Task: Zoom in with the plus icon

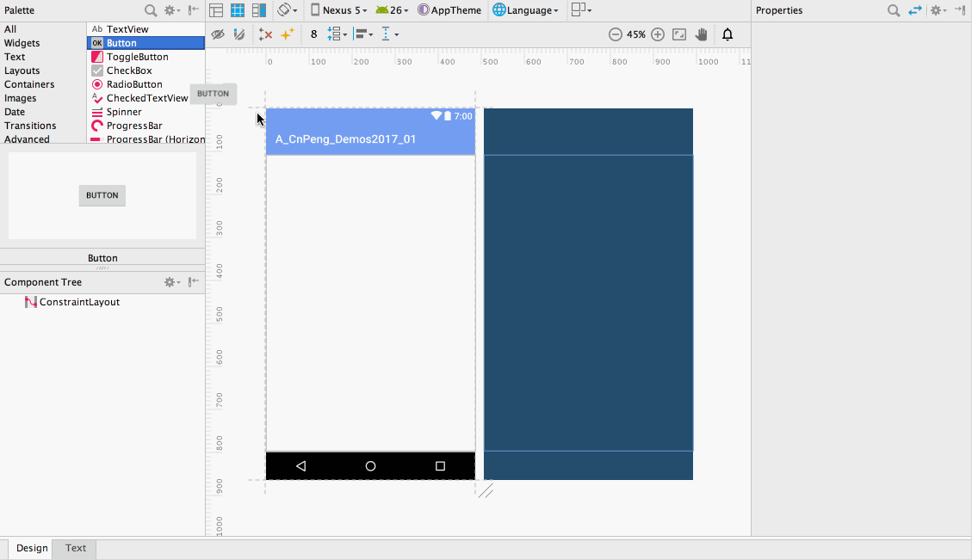Action: tap(658, 34)
